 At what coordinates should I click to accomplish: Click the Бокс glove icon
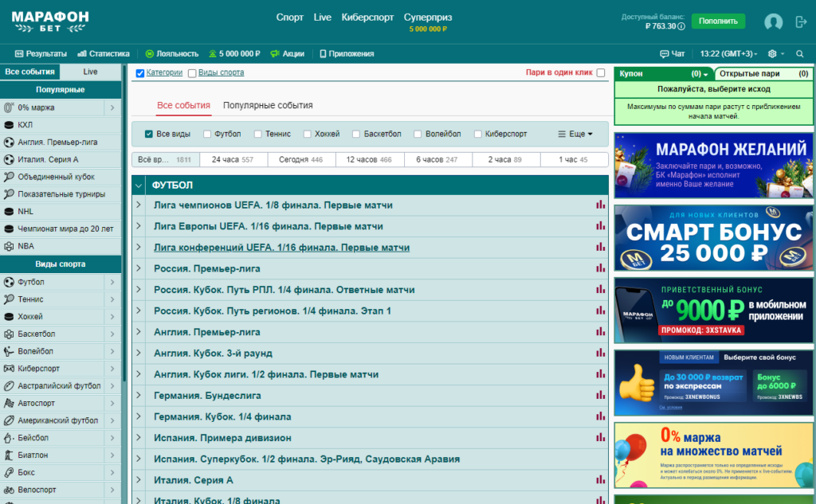coord(9,472)
